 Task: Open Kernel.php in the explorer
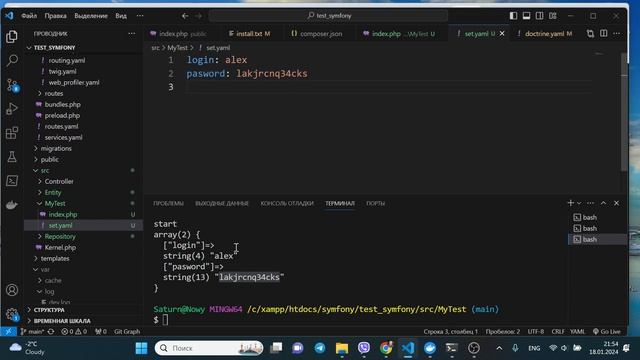pyautogui.click(x=84, y=248)
